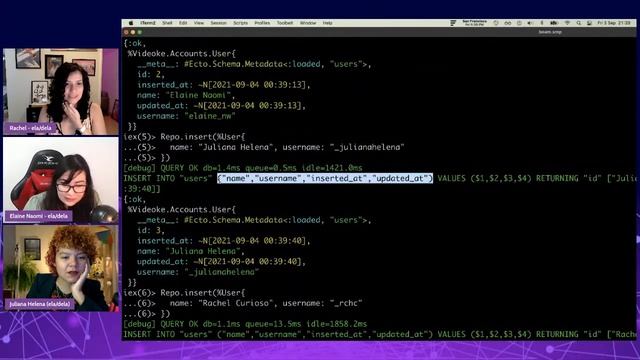Minimize terminal with yellow button
The image size is (640, 360).
[x=133, y=32]
